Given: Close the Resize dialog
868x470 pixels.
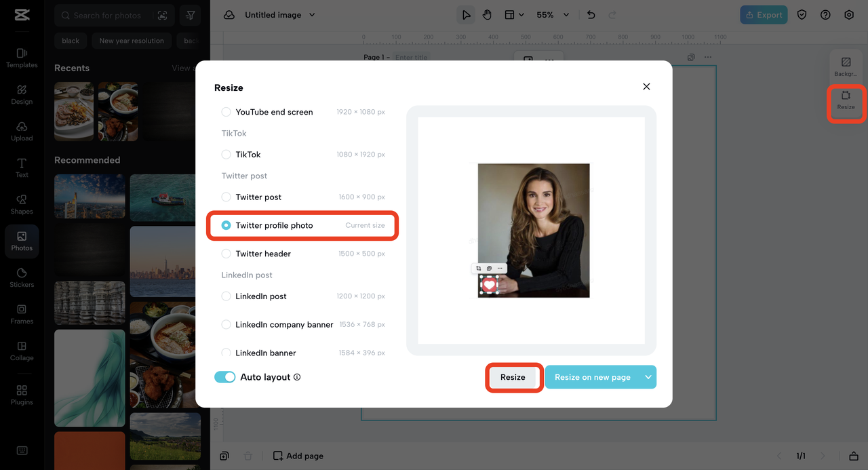Looking at the screenshot, I should tap(646, 86).
